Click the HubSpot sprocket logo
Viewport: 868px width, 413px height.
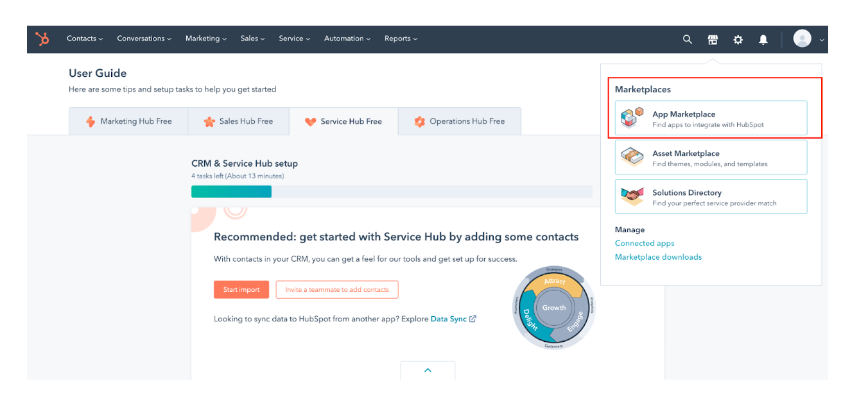(x=42, y=39)
